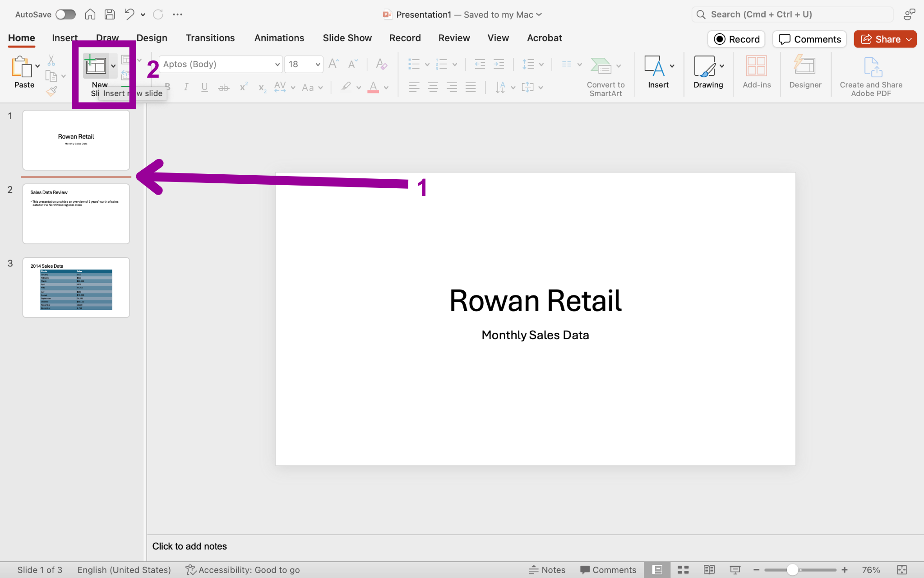
Task: Toggle italic formatting
Action: pyautogui.click(x=186, y=87)
